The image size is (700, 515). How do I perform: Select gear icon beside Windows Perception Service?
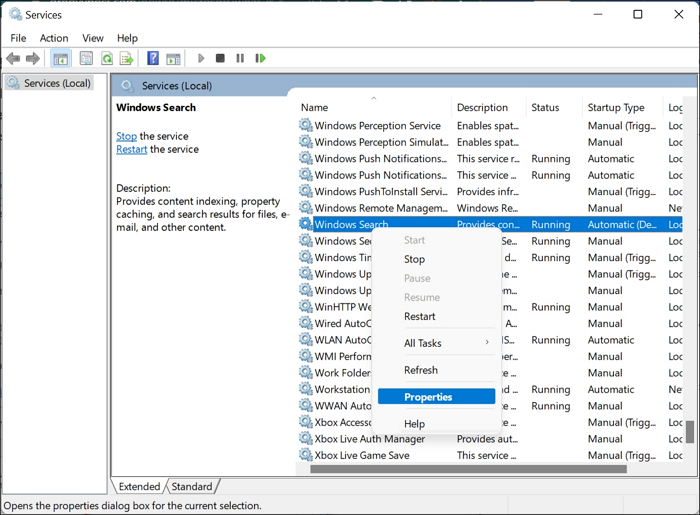(306, 125)
